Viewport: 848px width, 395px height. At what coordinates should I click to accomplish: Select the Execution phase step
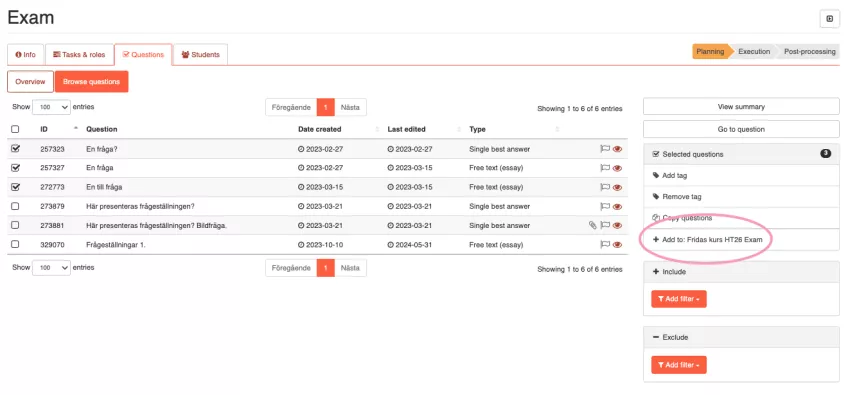pos(754,51)
